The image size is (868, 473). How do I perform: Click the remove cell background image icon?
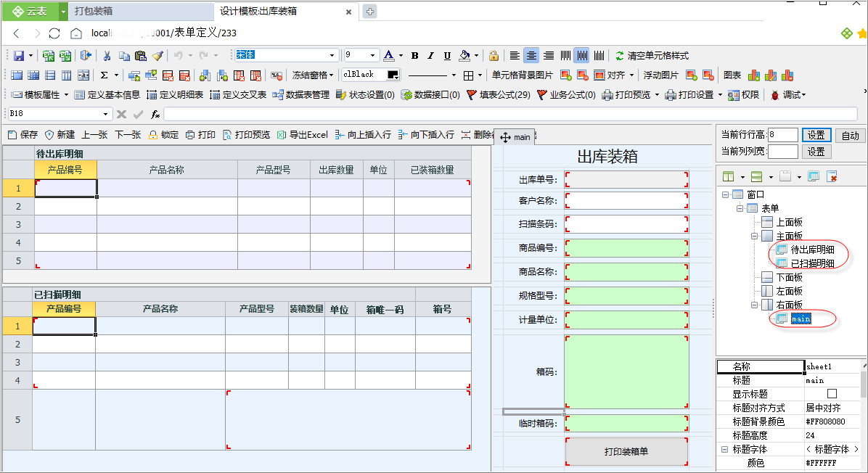(x=583, y=75)
